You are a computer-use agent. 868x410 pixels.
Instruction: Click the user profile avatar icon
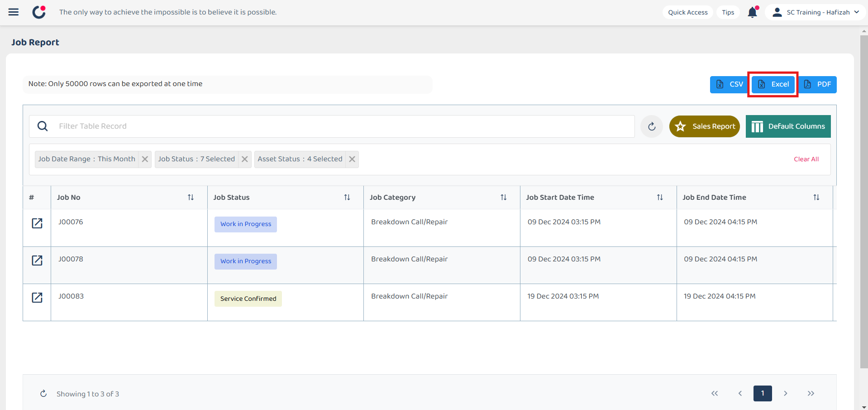point(777,12)
